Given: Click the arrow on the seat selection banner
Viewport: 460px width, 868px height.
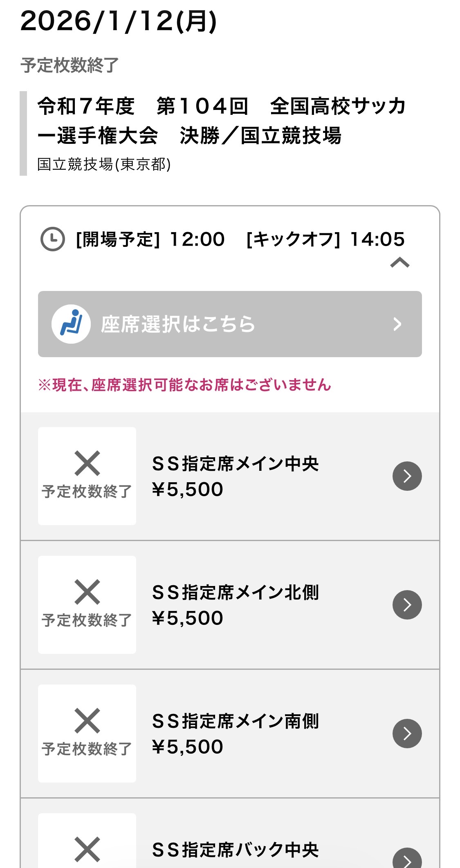Looking at the screenshot, I should click(x=397, y=324).
